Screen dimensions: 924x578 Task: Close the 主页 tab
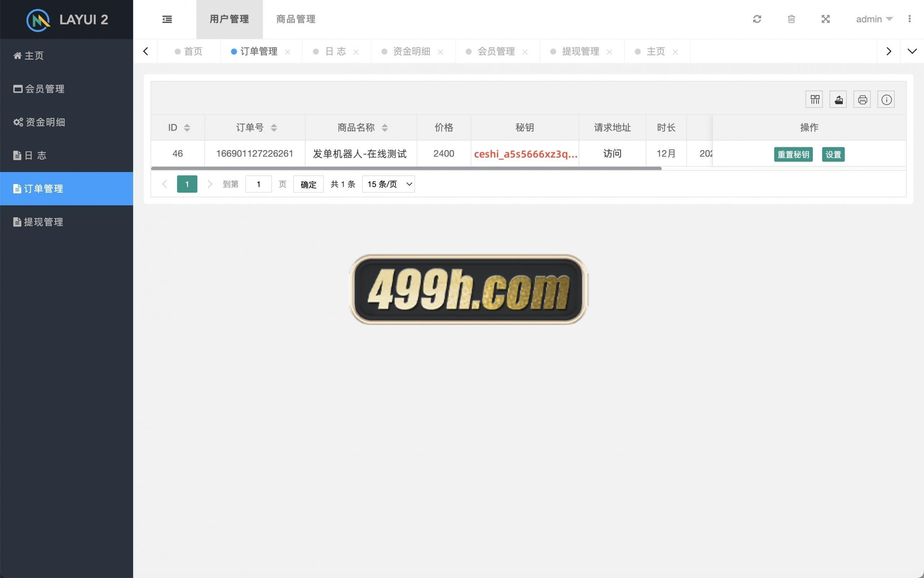point(675,52)
